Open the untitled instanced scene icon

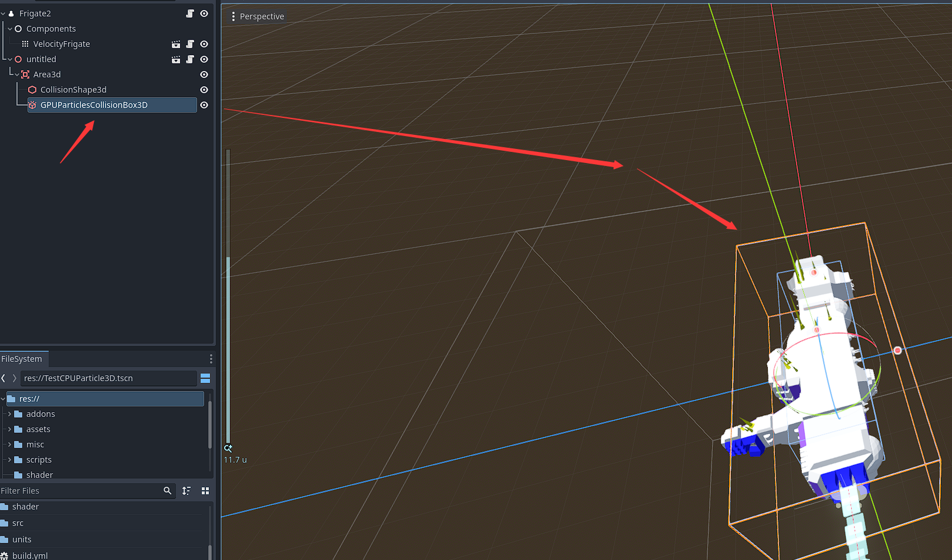pos(176,59)
